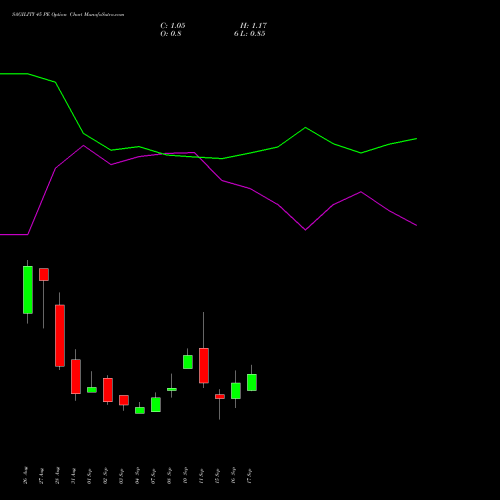Click the thin green candle for 08 Sep
The height and width of the screenshot is (500, 500).
(172, 389)
